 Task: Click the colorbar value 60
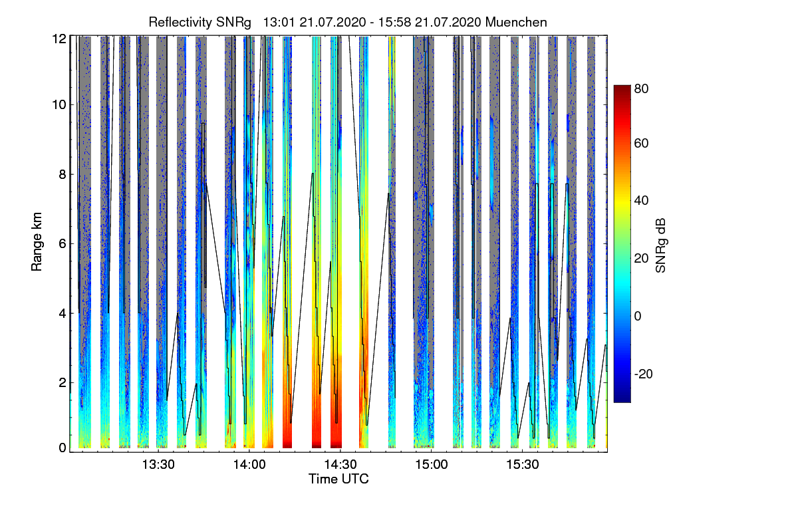(642, 143)
